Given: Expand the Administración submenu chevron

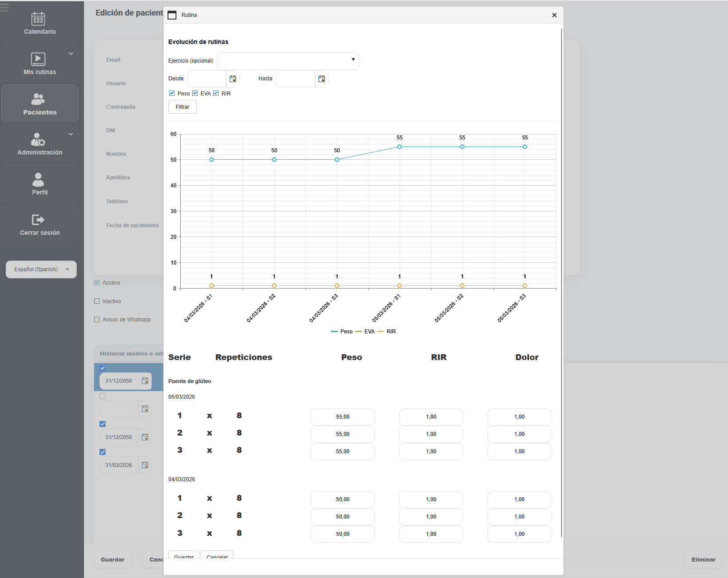Looking at the screenshot, I should (x=71, y=134).
